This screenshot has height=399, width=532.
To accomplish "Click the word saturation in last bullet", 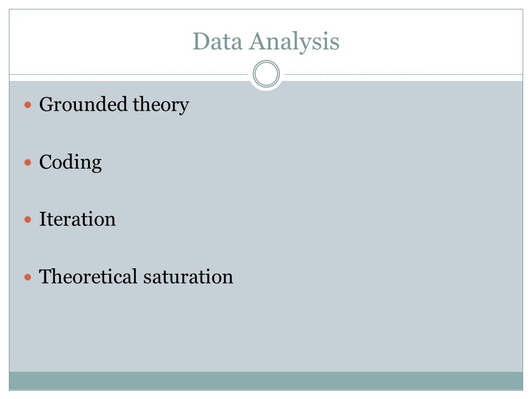I will pos(188,277).
